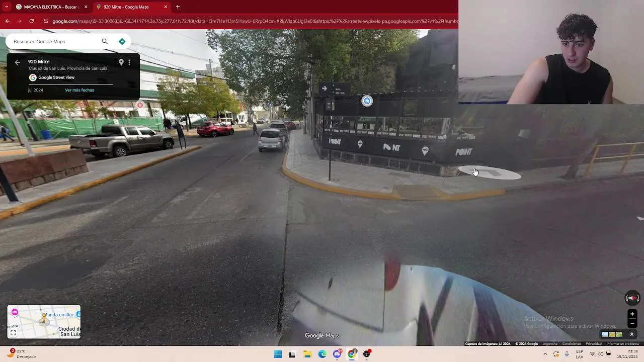Click the browser forward button

tap(19, 21)
